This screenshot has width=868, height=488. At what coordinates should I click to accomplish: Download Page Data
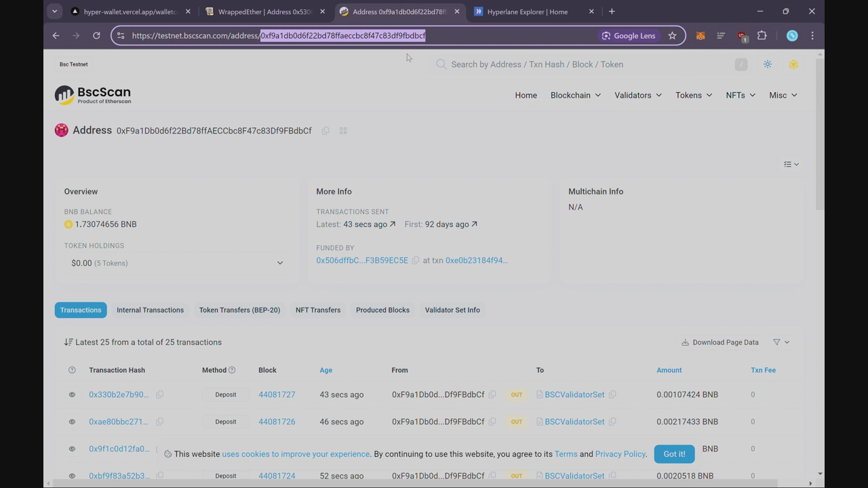[720, 342]
